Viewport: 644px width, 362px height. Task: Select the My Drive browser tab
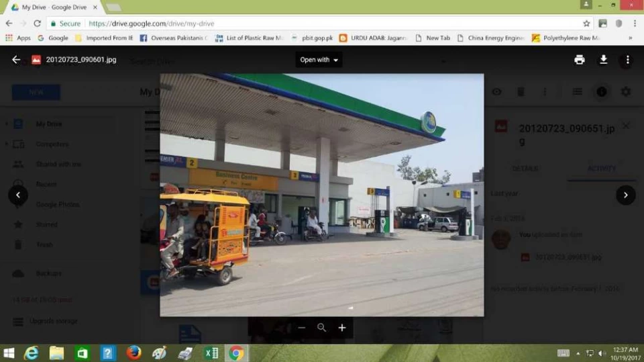click(54, 7)
